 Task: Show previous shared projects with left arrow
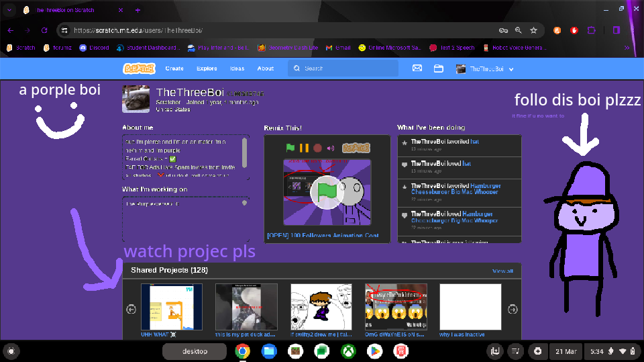point(131,309)
